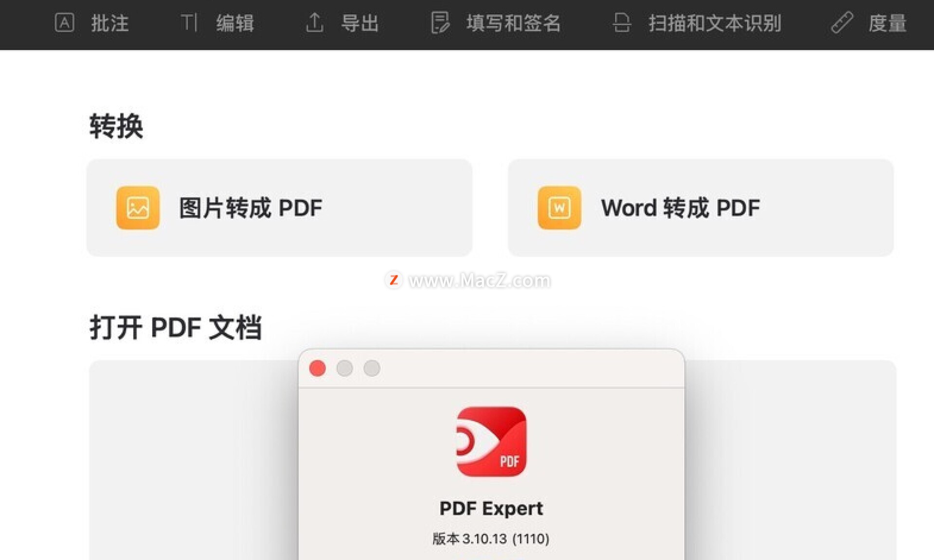
Task: Open the 导出 tab
Action: (x=360, y=23)
